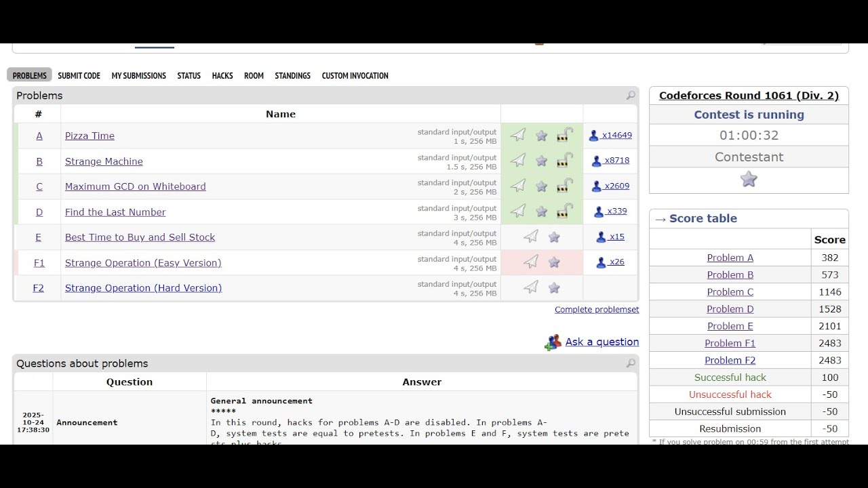This screenshot has width=868, height=488.
Task: Click the 'Resubmission' score row text
Action: (x=730, y=428)
